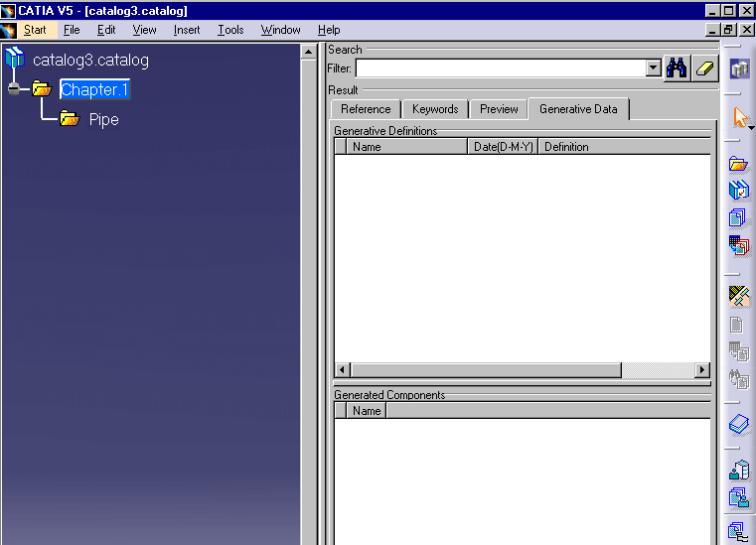The height and width of the screenshot is (545, 756).
Task: Open the Filter dropdown arrow
Action: click(654, 68)
